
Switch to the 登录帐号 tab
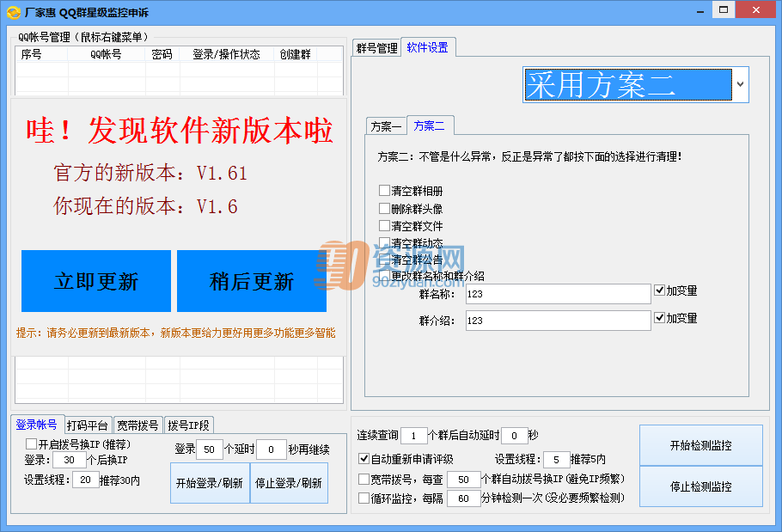click(37, 425)
